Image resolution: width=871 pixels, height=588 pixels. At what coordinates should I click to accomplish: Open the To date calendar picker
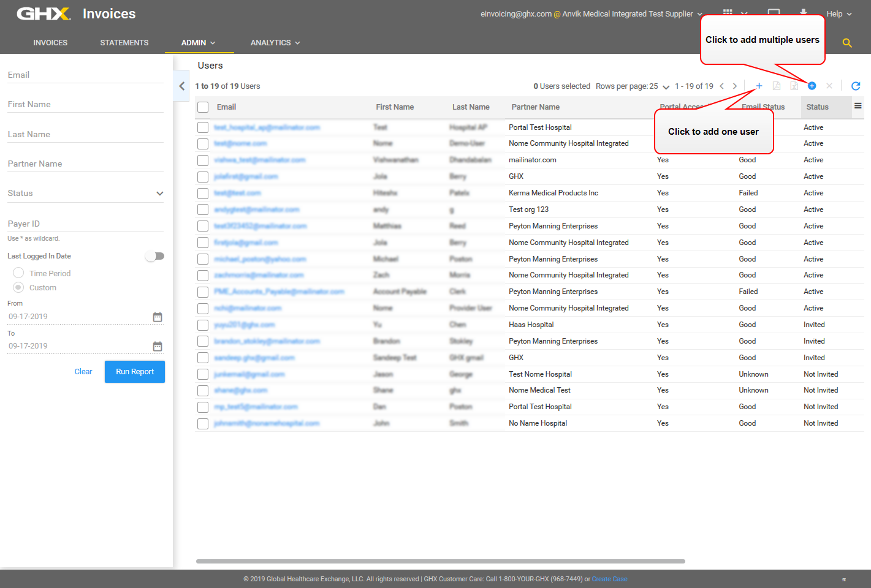(158, 346)
